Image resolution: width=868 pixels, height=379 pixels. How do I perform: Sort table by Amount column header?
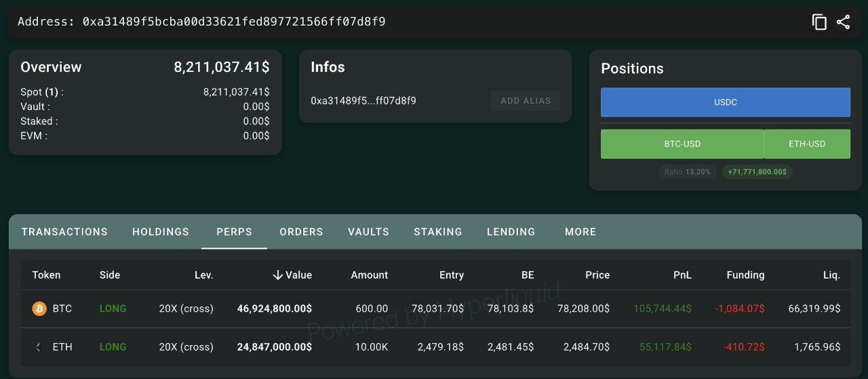[370, 275]
